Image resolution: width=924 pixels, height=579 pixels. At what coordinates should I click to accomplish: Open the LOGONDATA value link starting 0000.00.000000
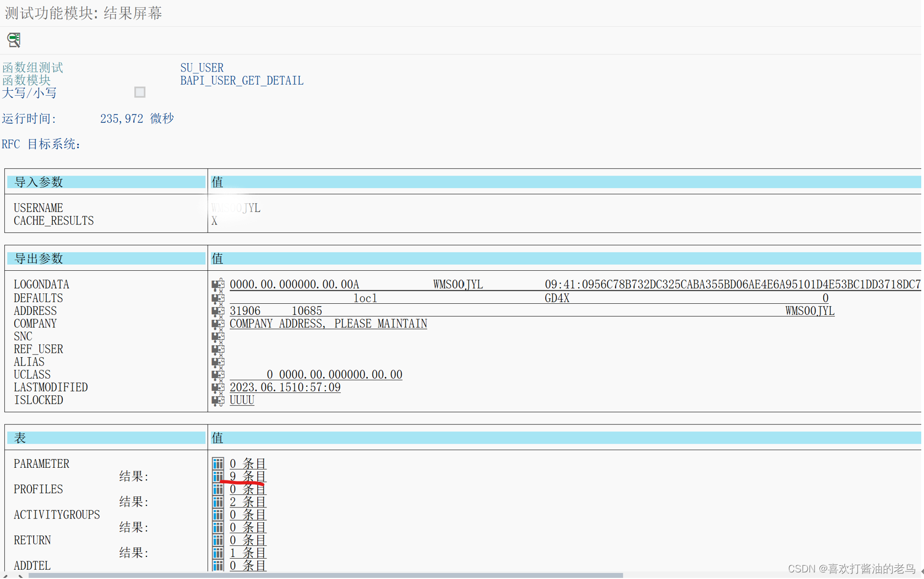[575, 285]
